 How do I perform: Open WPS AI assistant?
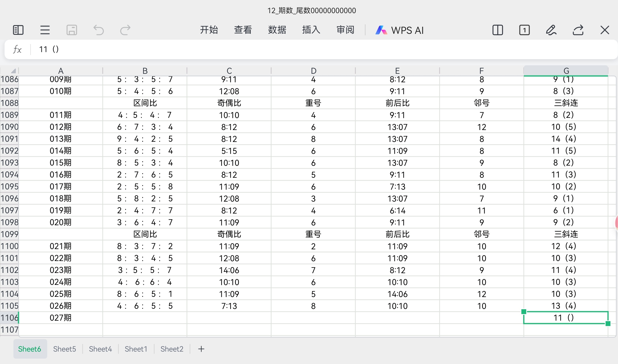pyautogui.click(x=399, y=30)
